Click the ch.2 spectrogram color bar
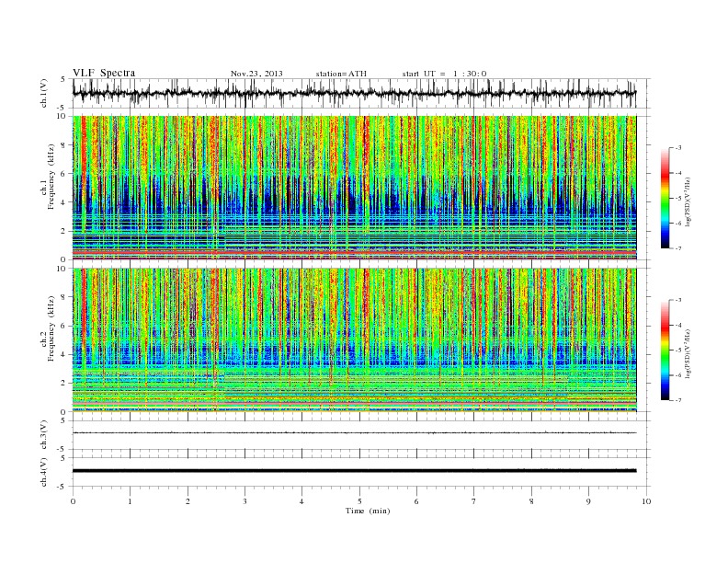This screenshot has height=563, width=728. click(665, 350)
